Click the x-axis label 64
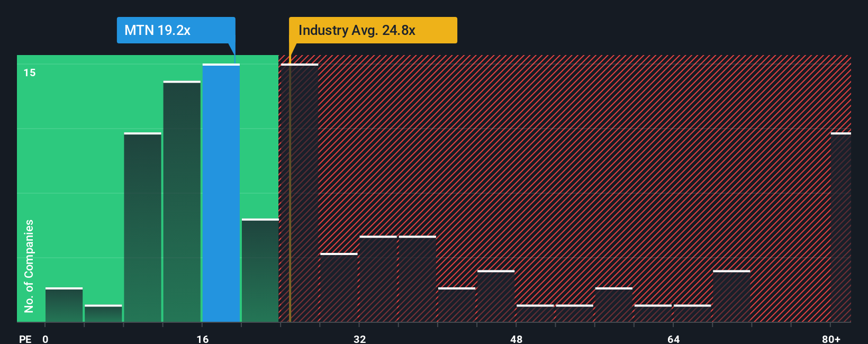This screenshot has width=868, height=344. click(x=674, y=339)
